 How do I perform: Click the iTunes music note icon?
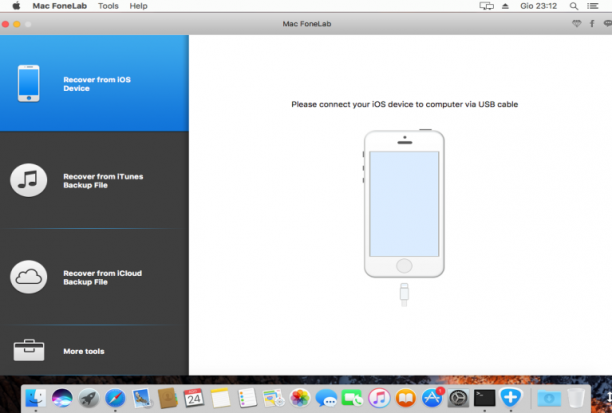click(28, 180)
